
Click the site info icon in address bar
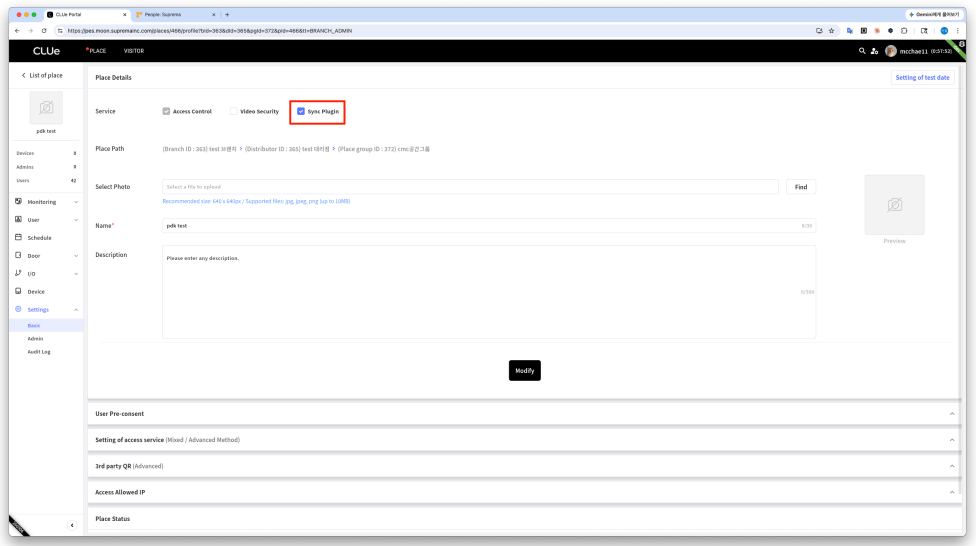(x=60, y=31)
